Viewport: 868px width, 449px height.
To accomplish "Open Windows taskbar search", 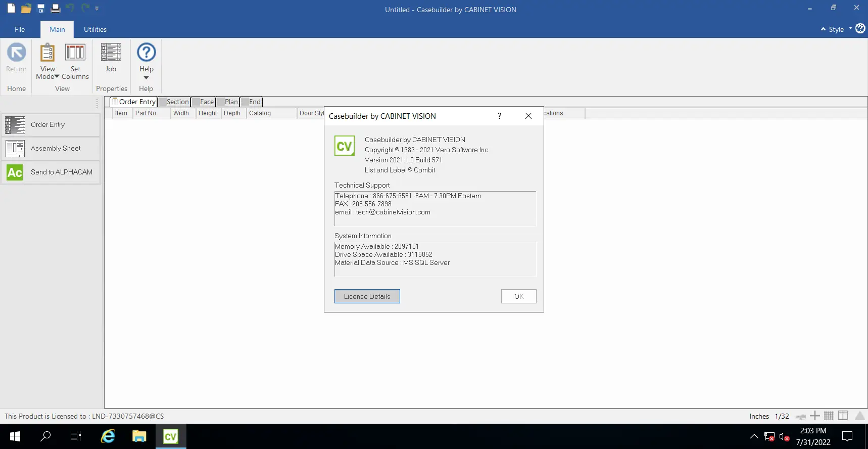I will [x=45, y=436].
